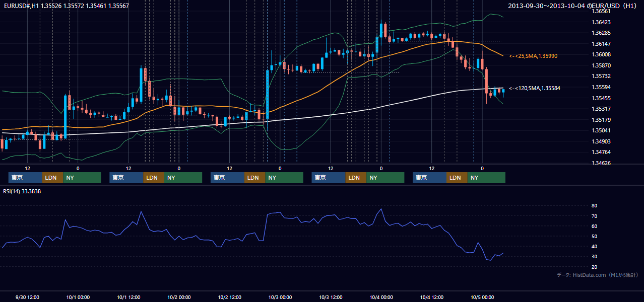The width and height of the screenshot is (644, 302).
Task: Click the 25 SMA 1.35990 label
Action: [534, 56]
